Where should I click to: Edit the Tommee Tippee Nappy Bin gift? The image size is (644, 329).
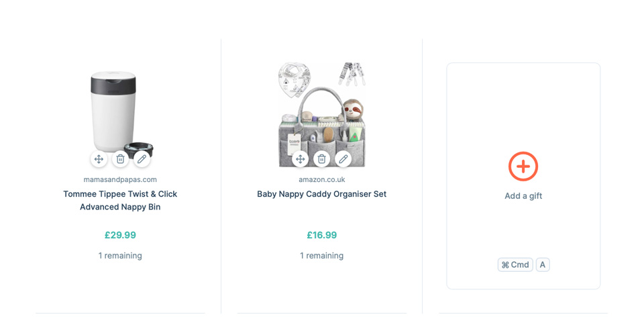pos(142,159)
